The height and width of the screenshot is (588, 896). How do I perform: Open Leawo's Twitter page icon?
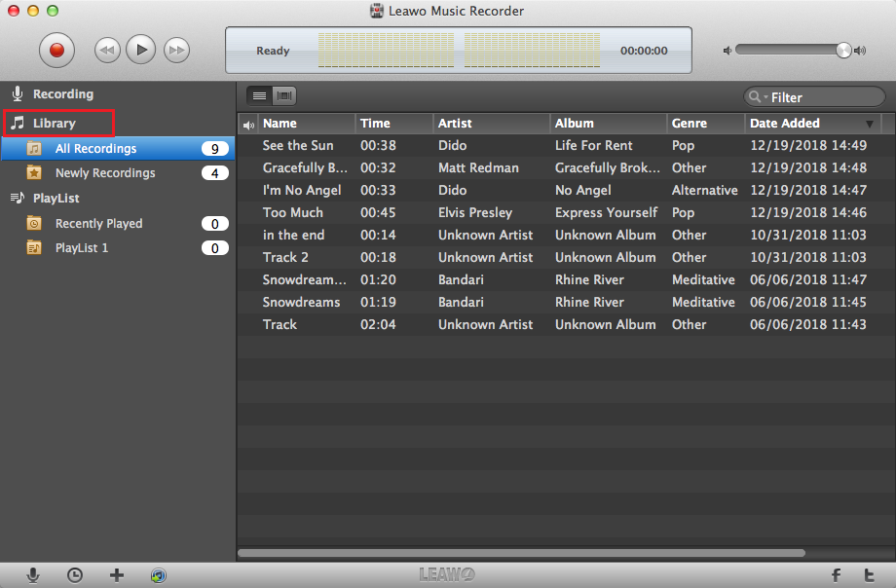click(870, 575)
